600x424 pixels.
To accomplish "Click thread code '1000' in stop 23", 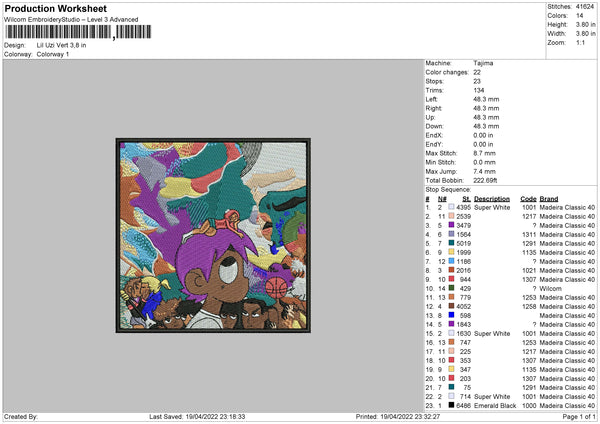I will tap(529, 405).
